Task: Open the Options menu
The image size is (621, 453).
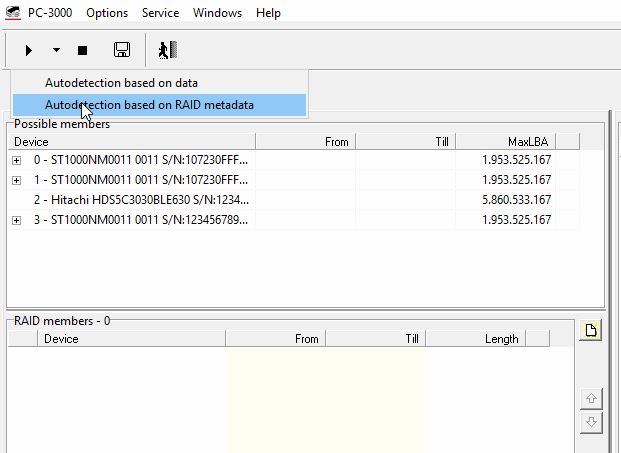Action: coord(107,13)
